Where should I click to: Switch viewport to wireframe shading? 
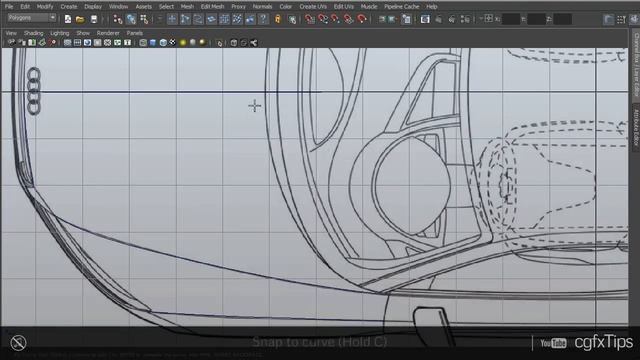(x=143, y=42)
